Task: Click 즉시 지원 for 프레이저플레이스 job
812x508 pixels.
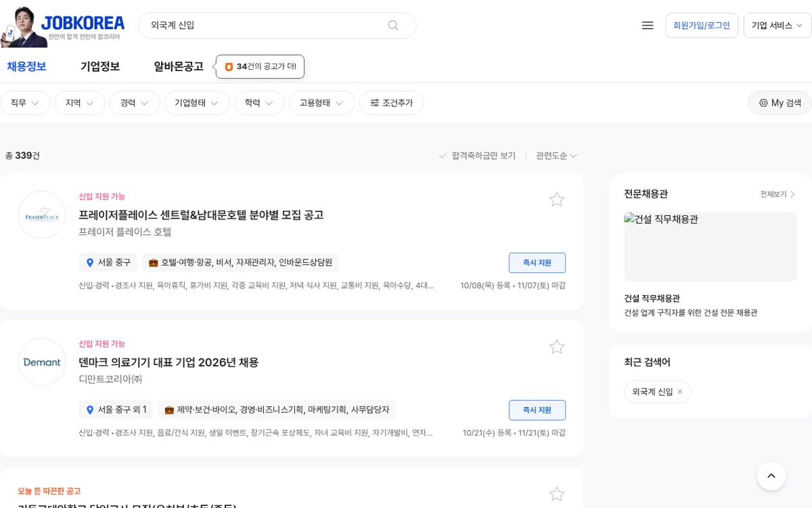Action: [537, 262]
